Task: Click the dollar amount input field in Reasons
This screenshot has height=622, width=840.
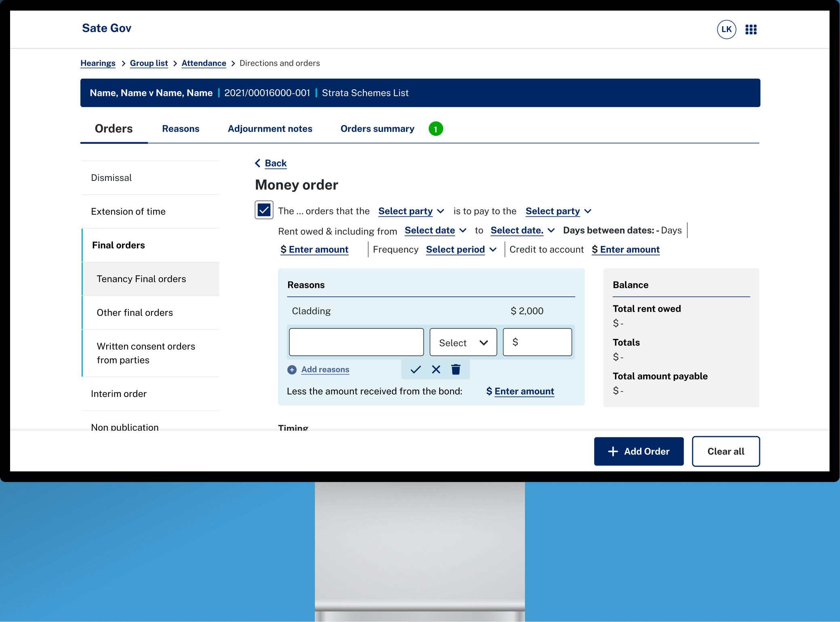Action: tap(537, 342)
